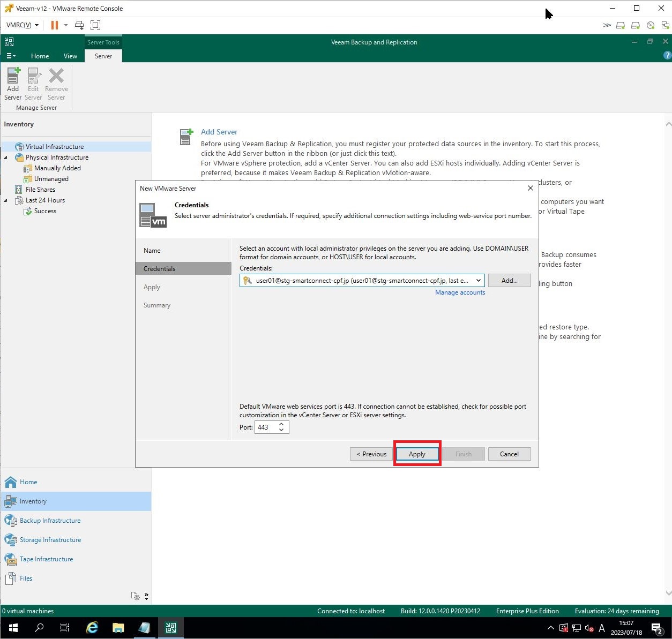Select Success under Last 24 Hours
This screenshot has width=672, height=639.
[45, 211]
